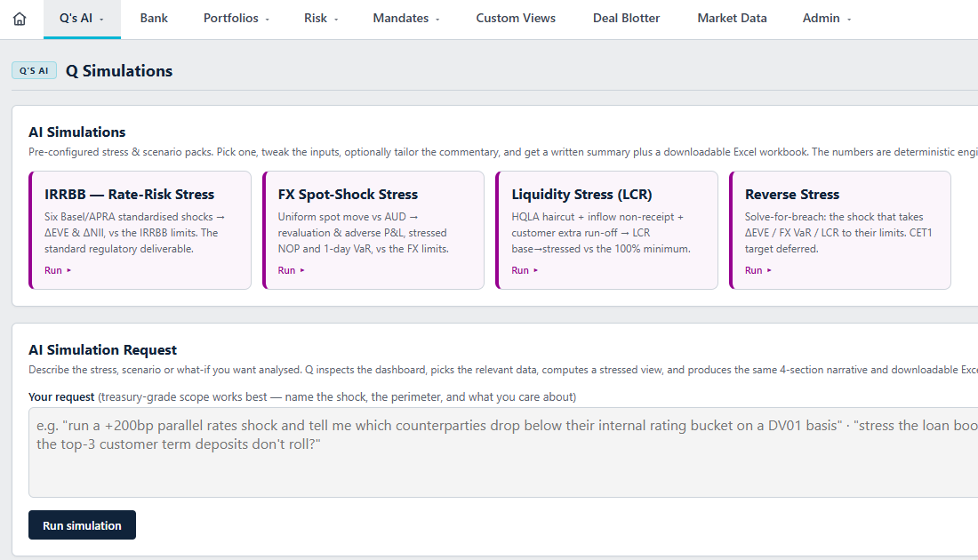The height and width of the screenshot is (560, 978).
Task: Click the Run simulation button
Action: 82,525
